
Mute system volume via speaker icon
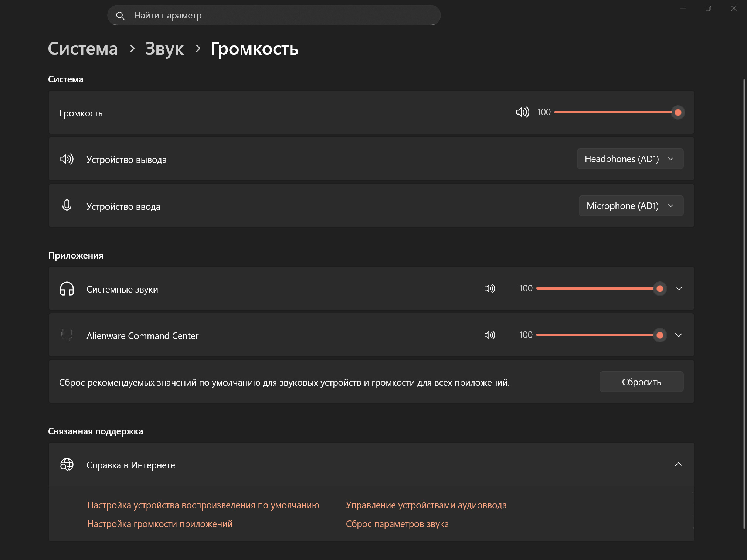(522, 112)
